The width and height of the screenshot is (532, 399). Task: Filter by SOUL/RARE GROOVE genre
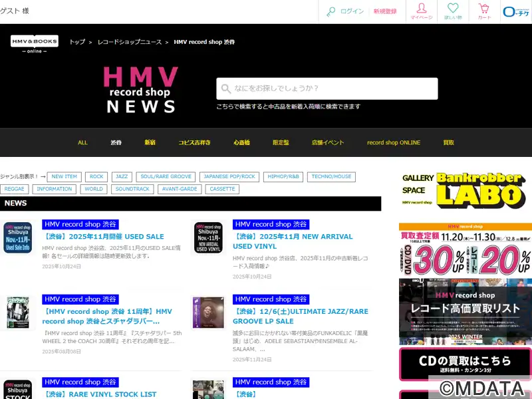coord(166,177)
